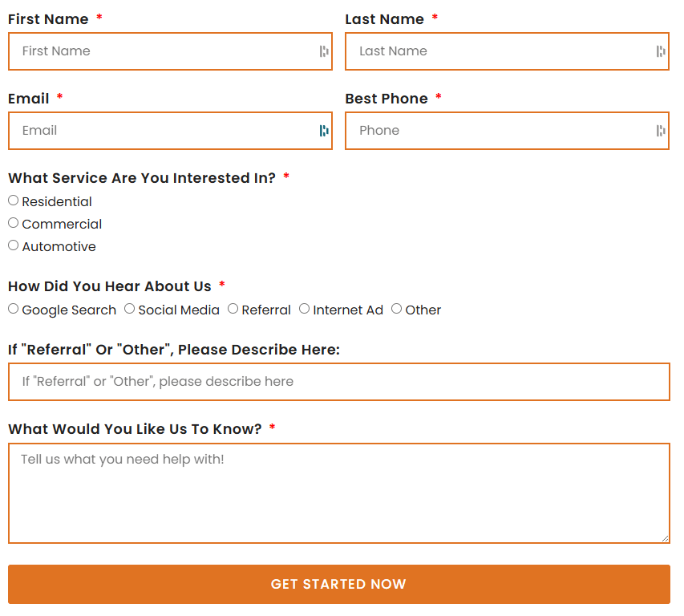This screenshot has width=684, height=616.
Task: Select Google Search as referral source
Action: pyautogui.click(x=14, y=309)
